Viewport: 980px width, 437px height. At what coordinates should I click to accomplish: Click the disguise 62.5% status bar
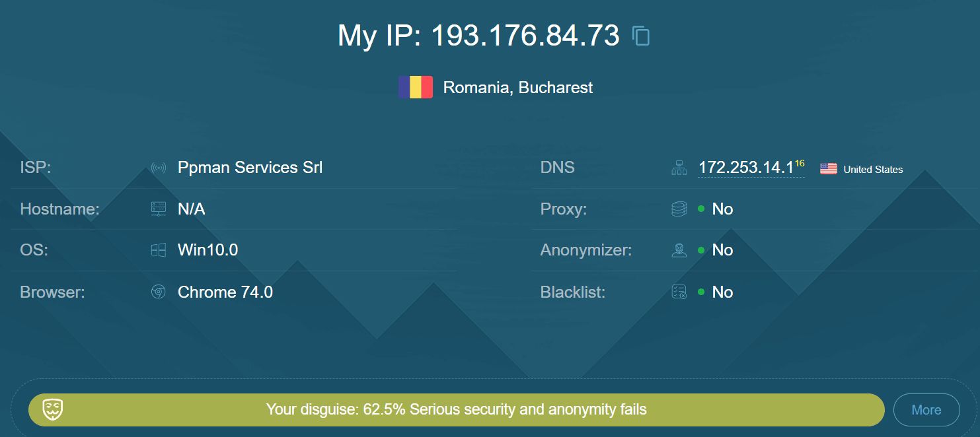tap(456, 410)
